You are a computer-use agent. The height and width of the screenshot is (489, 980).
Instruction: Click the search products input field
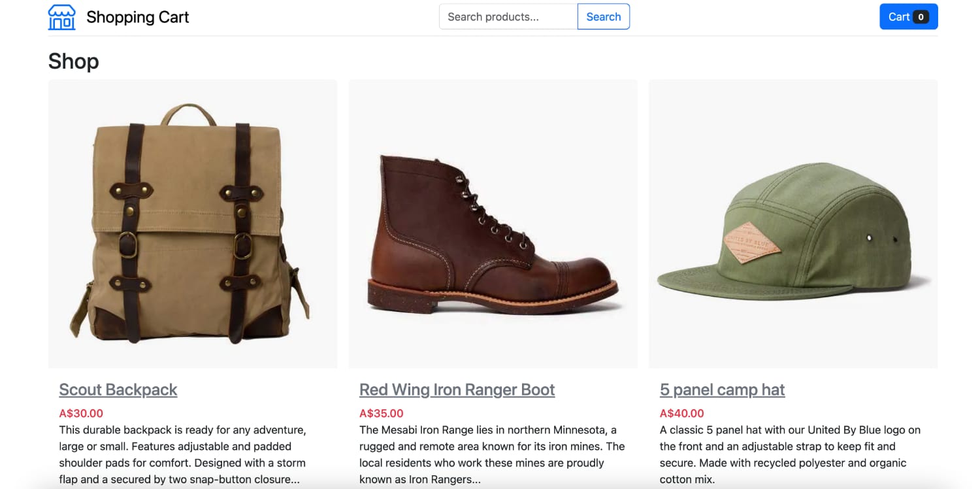(x=508, y=16)
